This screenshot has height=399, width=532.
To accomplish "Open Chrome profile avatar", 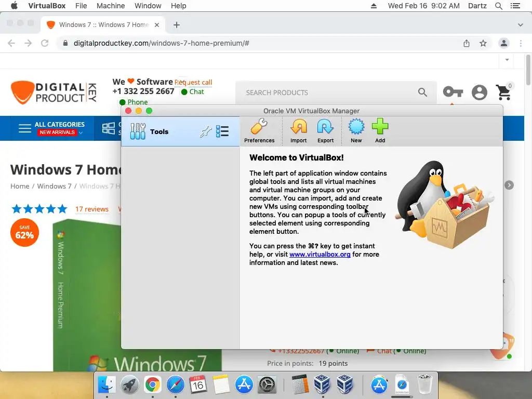I will (504, 43).
